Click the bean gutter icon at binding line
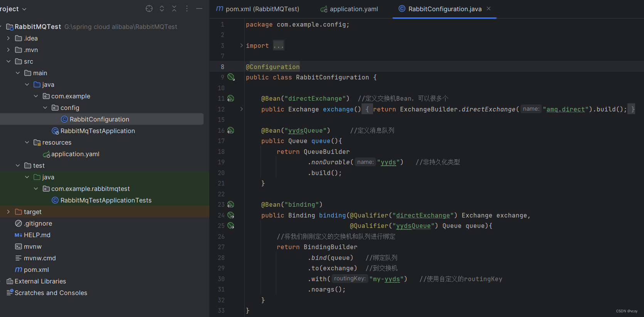This screenshot has width=644, height=317. tap(230, 204)
